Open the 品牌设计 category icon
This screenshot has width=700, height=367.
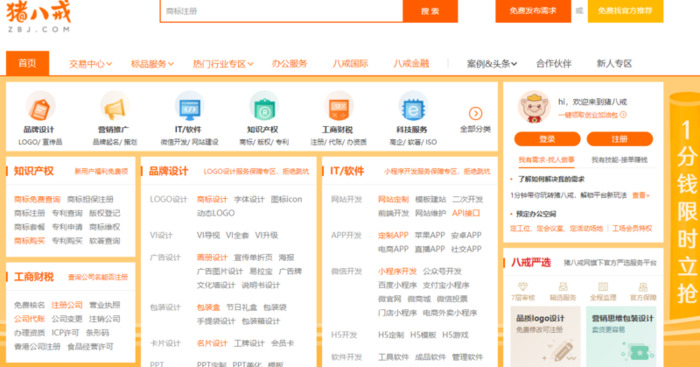tap(40, 107)
